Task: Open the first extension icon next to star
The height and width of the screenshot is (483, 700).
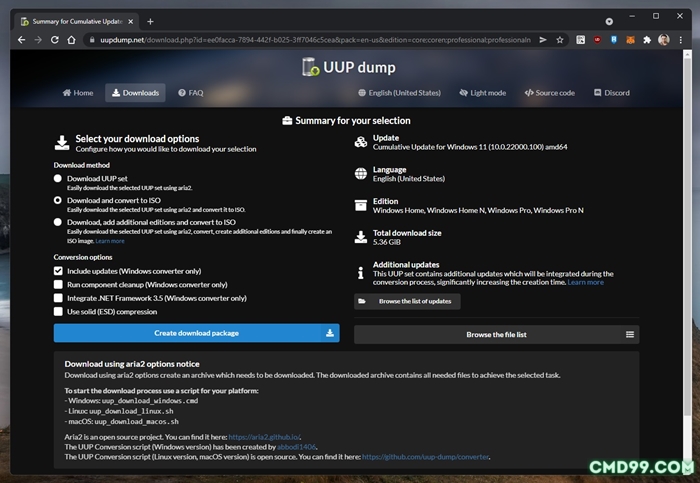Action: (x=580, y=40)
